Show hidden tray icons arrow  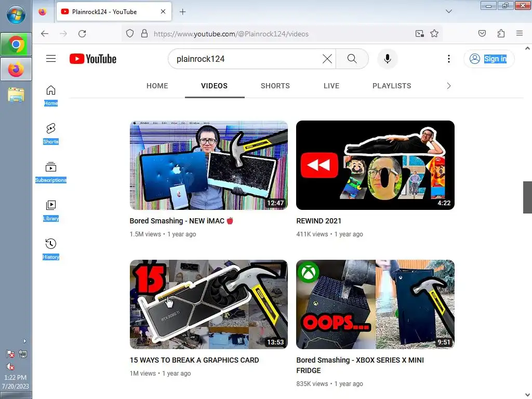(x=24, y=341)
